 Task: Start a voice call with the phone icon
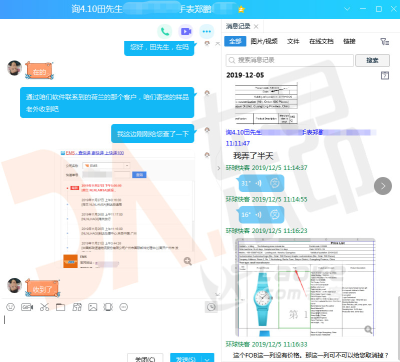165,32
